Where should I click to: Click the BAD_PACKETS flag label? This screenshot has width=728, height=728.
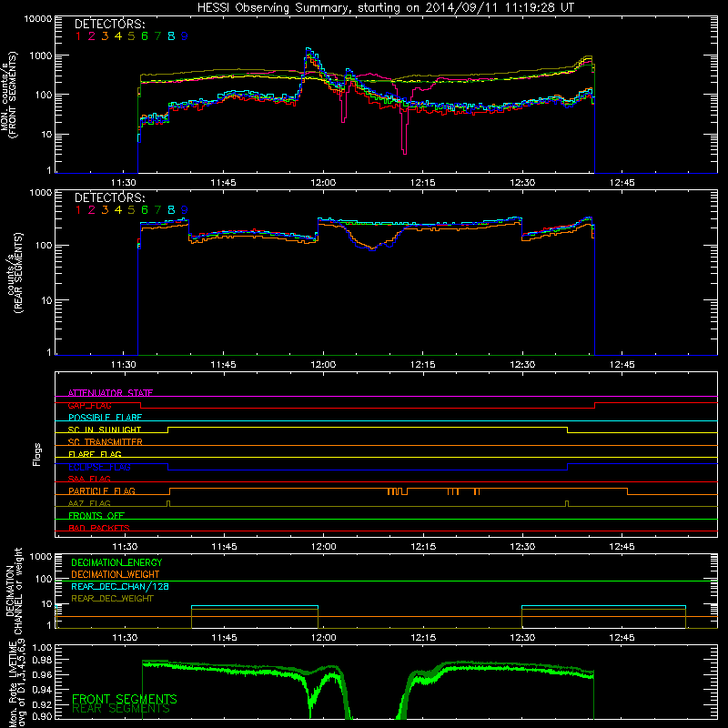99,528
